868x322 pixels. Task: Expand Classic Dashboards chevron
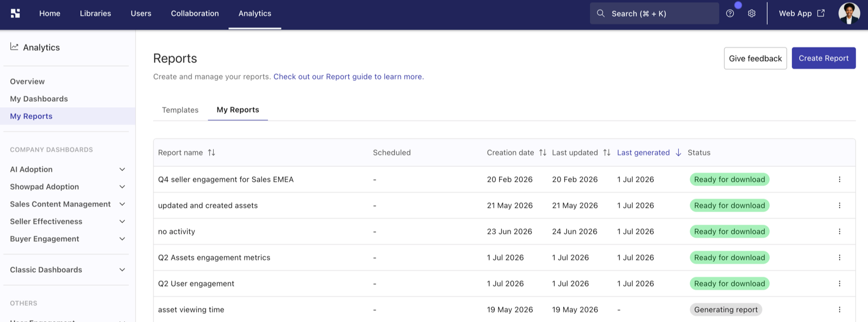tap(122, 270)
